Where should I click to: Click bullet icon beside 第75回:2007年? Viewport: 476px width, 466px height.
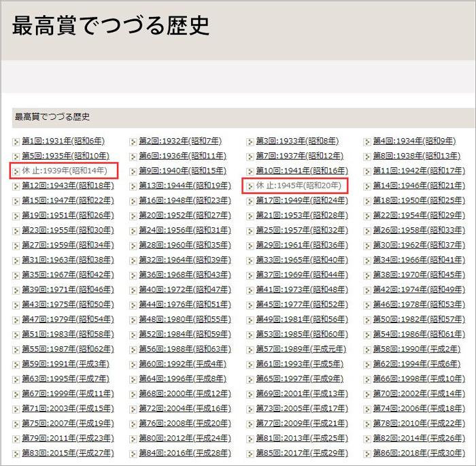[x=16, y=425]
